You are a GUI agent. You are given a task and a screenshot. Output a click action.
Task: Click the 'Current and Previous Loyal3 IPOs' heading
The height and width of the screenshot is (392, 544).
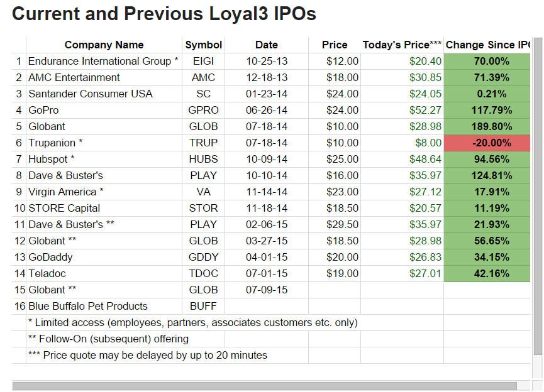(x=164, y=14)
